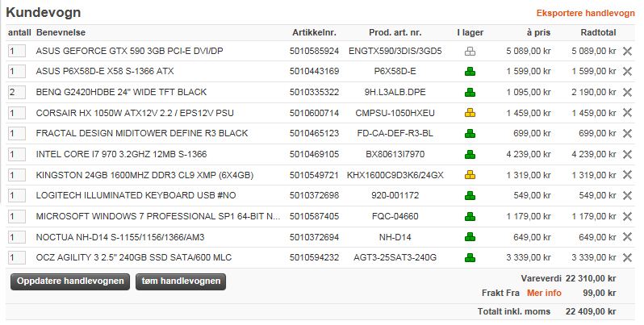This screenshot has width=644, height=325.
Task: Focus quantity field for OCZ AGILITY 3
Action: tap(17, 258)
